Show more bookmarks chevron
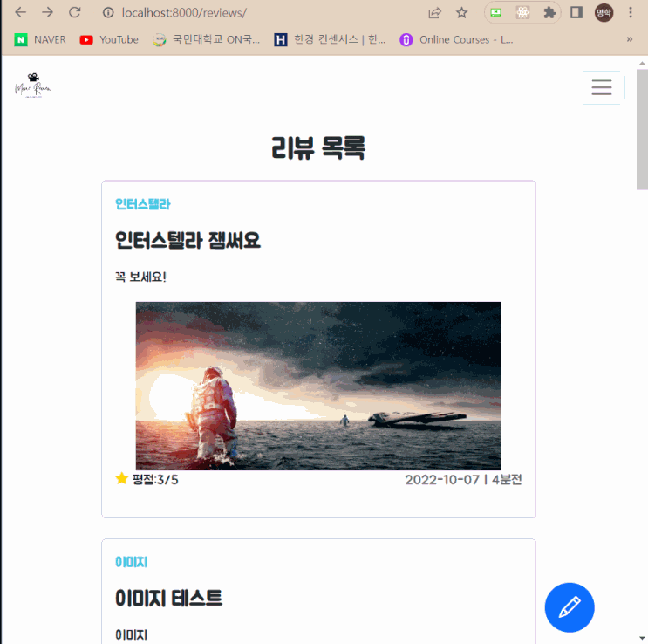Image resolution: width=648 pixels, height=644 pixels. click(x=630, y=39)
